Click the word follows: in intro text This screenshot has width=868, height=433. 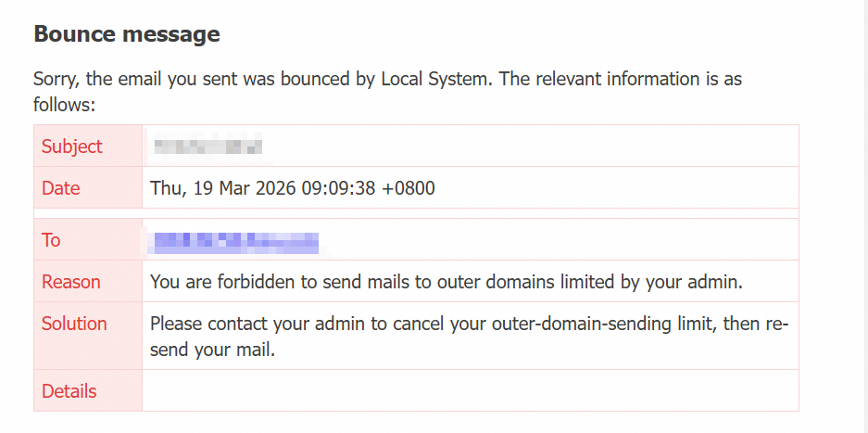click(65, 105)
